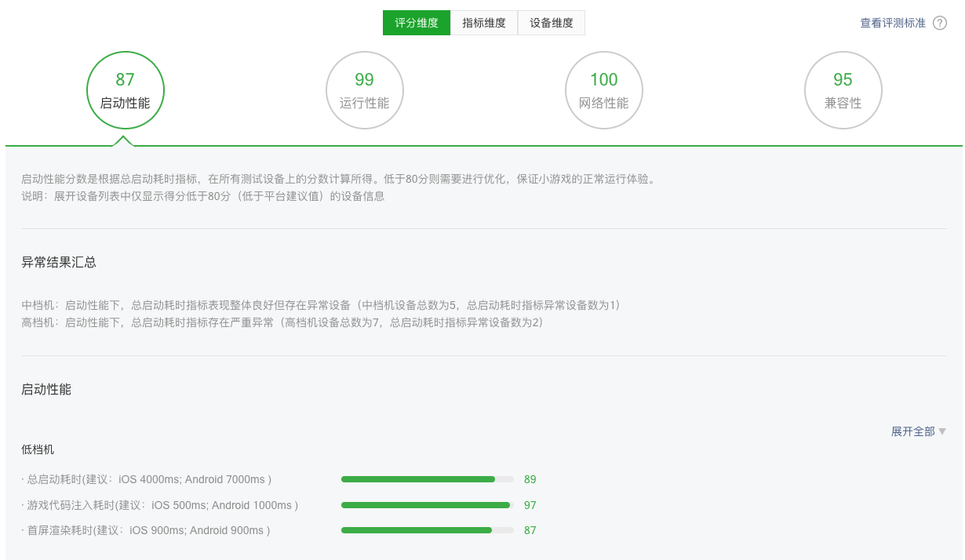Viewport: 965px width, 560px height.
Task: Click the 总启动耗时 row label
Action: (147, 479)
